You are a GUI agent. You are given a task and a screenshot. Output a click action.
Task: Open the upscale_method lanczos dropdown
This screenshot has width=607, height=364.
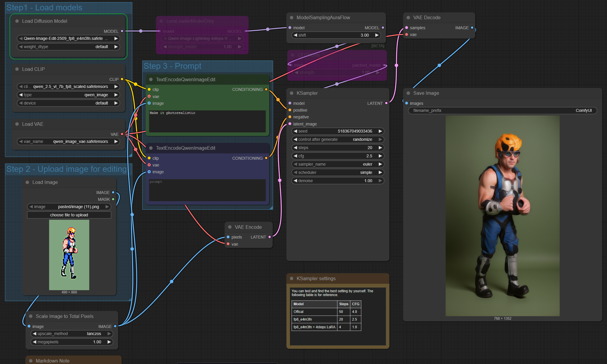click(72, 334)
